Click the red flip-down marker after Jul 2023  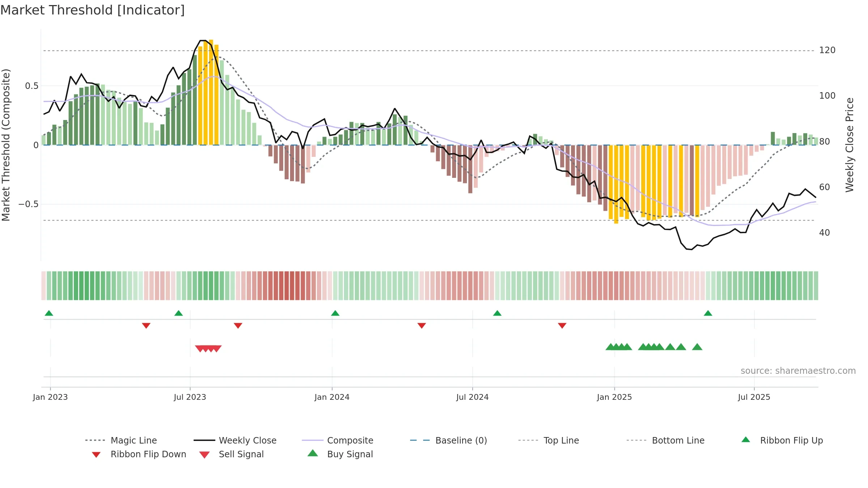pos(238,326)
